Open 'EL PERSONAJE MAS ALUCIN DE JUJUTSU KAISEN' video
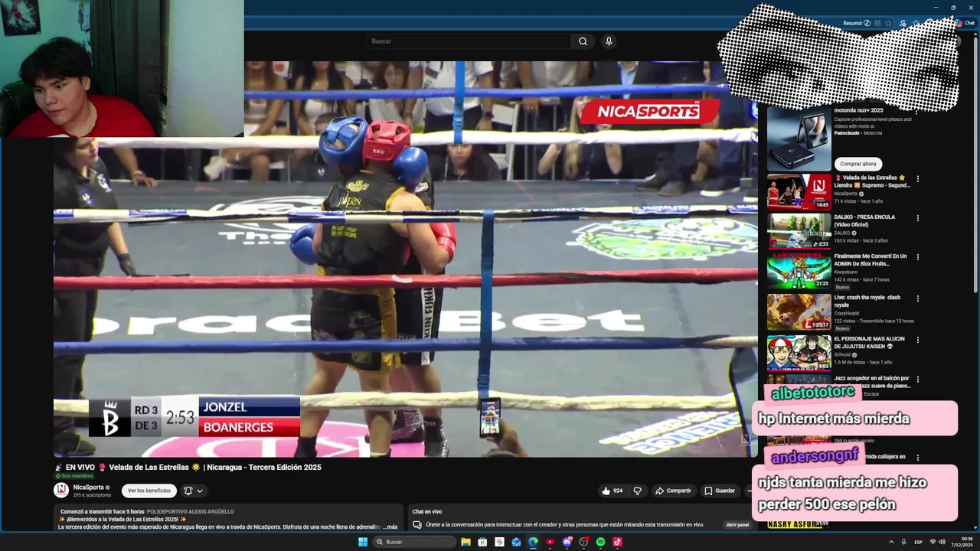 point(799,353)
